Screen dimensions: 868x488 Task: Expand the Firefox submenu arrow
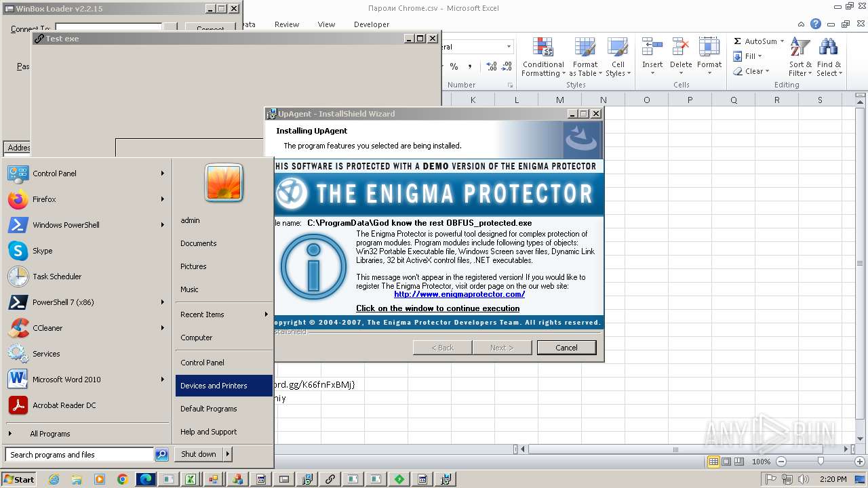click(163, 199)
